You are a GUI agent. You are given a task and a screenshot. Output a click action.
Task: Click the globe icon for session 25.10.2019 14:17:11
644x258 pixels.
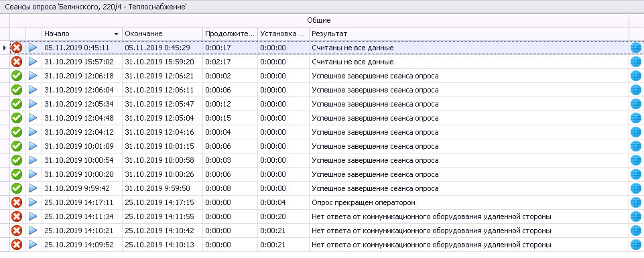pyautogui.click(x=635, y=202)
